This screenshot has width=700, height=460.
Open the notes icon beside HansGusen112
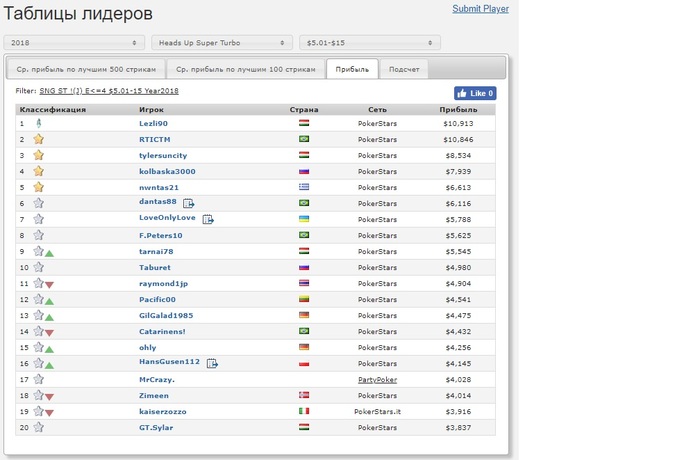[212, 364]
